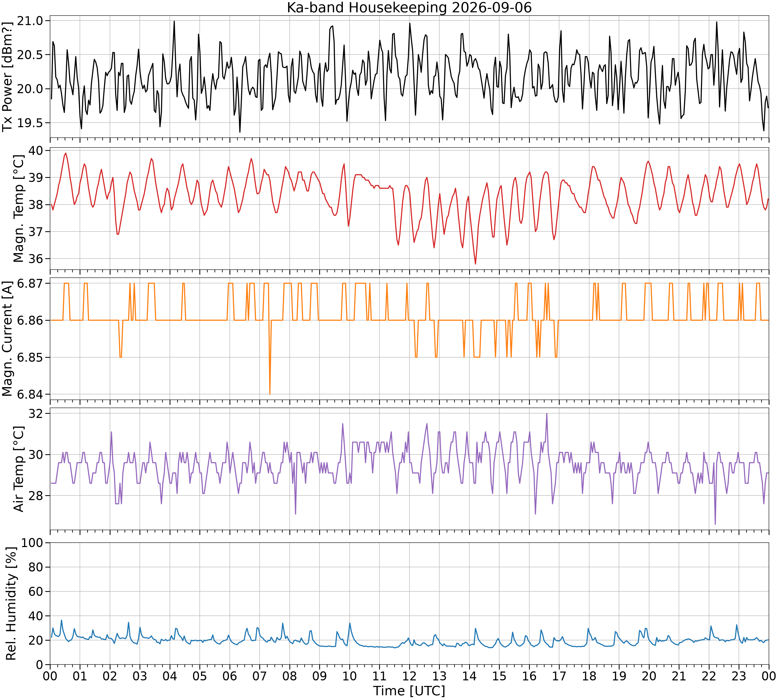Viewport: 778px width, 700px height.
Task: Click the 03 hour tick label
Action: [140, 676]
